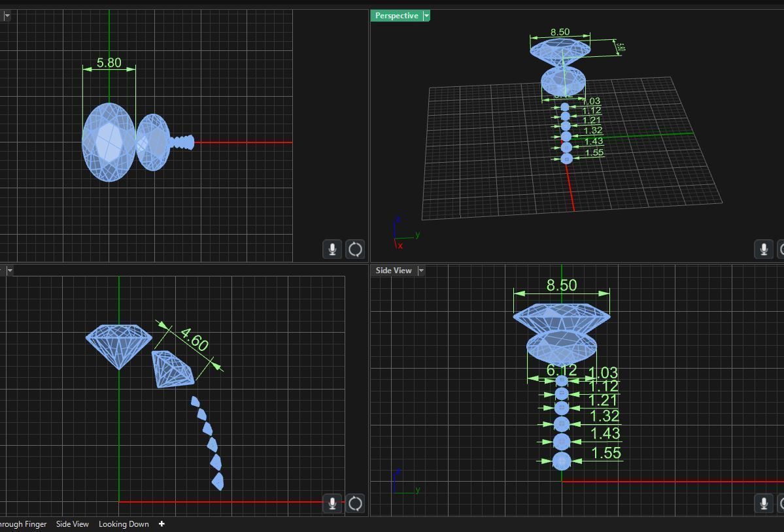The image size is (784, 532).
Task: Select the lowest small stone in the 4.60 viewport's curved row
Action: [218, 482]
